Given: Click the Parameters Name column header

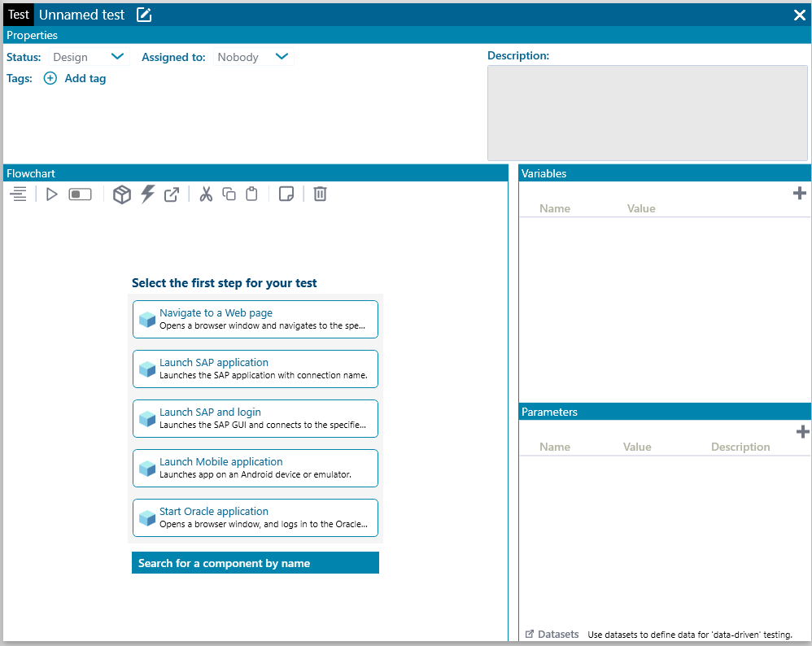Looking at the screenshot, I should click(x=555, y=447).
